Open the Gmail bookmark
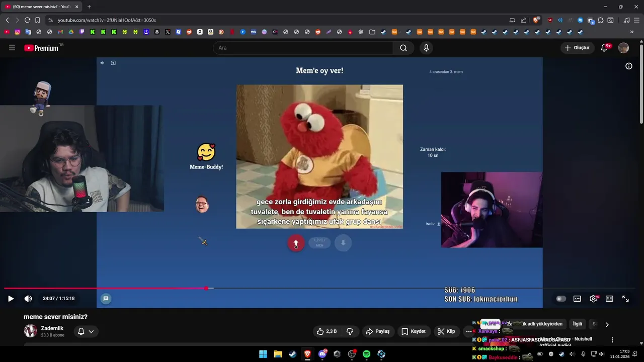This screenshot has height=362, width=644. [x=60, y=32]
